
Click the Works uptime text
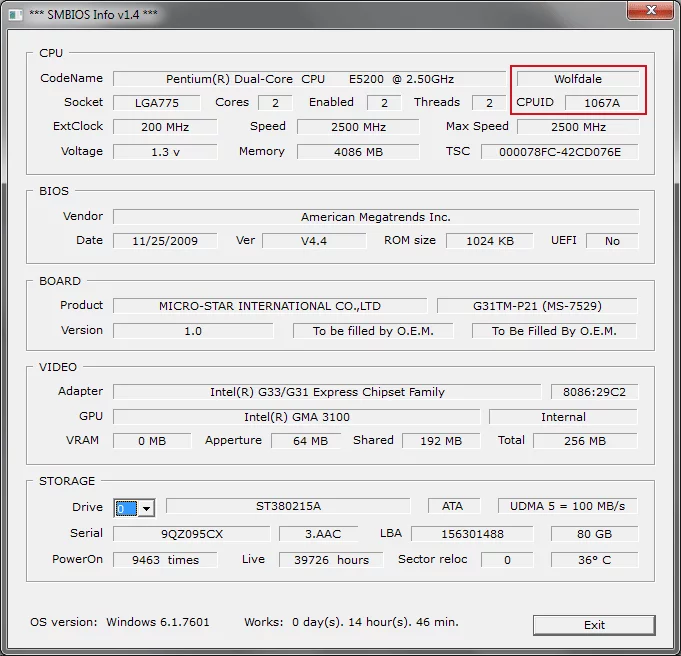pos(351,622)
